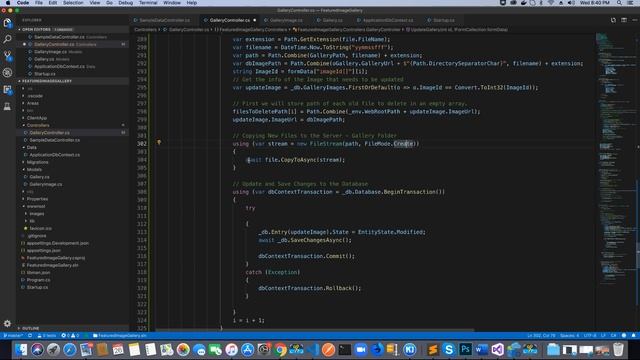Image resolution: width=640 pixels, height=360 pixels.
Task: Open the Test beaker view in activity bar
Action: pyautogui.click(x=7, y=106)
